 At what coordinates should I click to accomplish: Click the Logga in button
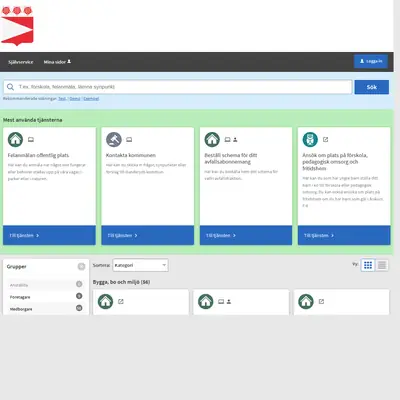(x=371, y=61)
